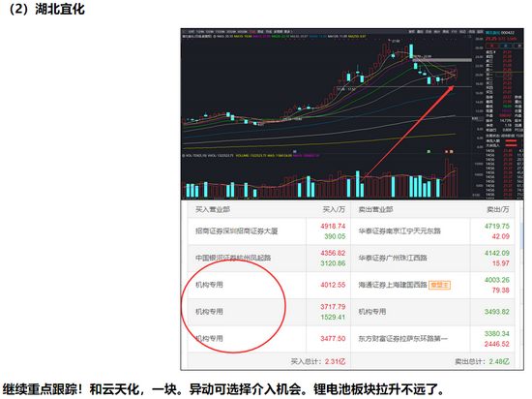532x399 pixels.
Task: Click the red value 15.97
Action: click(501, 263)
